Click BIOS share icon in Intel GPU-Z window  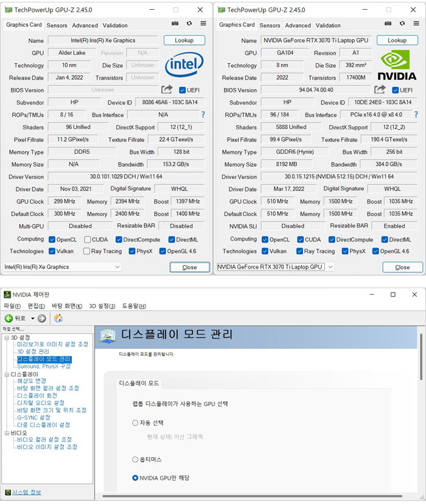(x=167, y=89)
